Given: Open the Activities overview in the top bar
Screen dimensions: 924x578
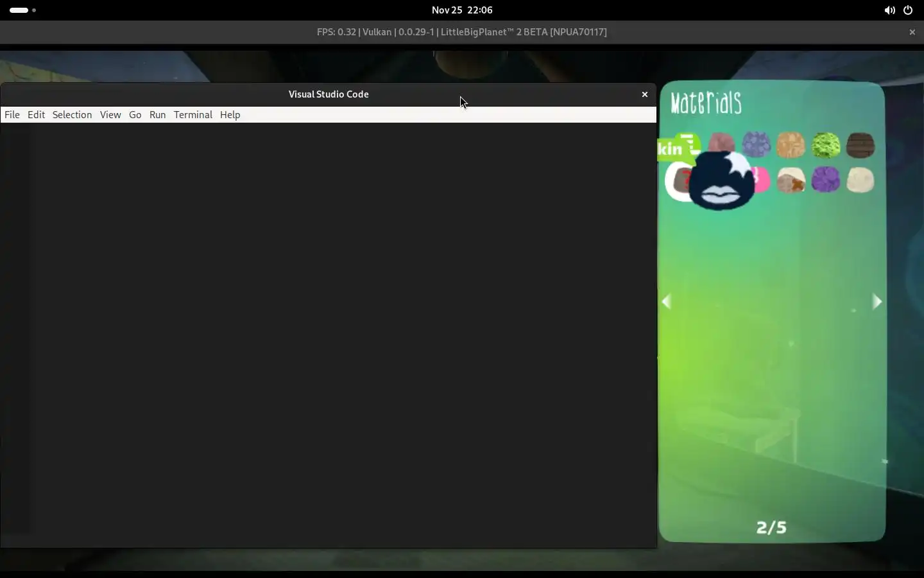Looking at the screenshot, I should tap(22, 10).
